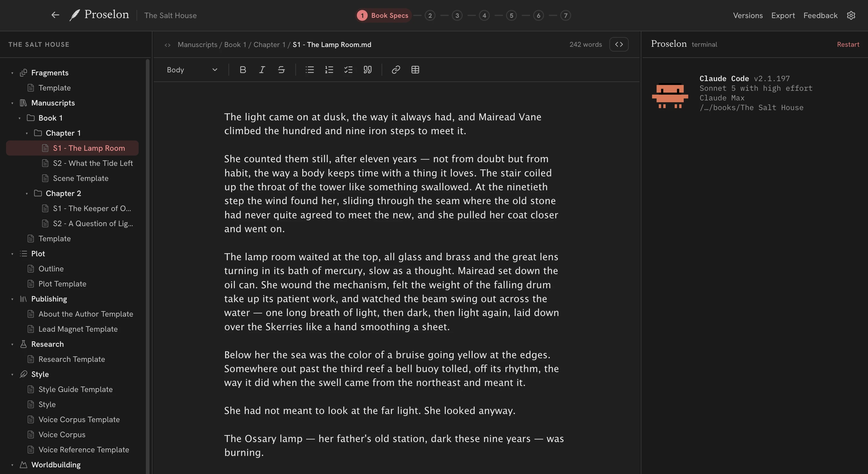Select S1 - The Lamp Room scene
The image size is (868, 474).
72,148
